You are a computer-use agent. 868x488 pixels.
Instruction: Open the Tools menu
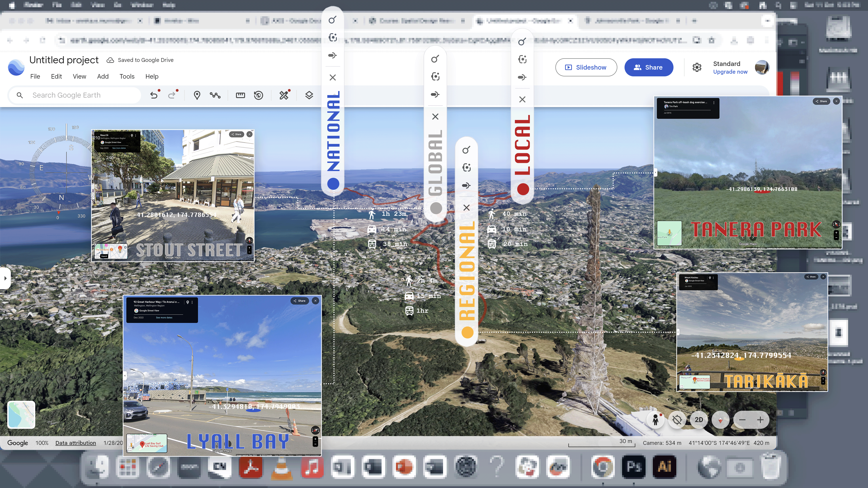click(127, 76)
